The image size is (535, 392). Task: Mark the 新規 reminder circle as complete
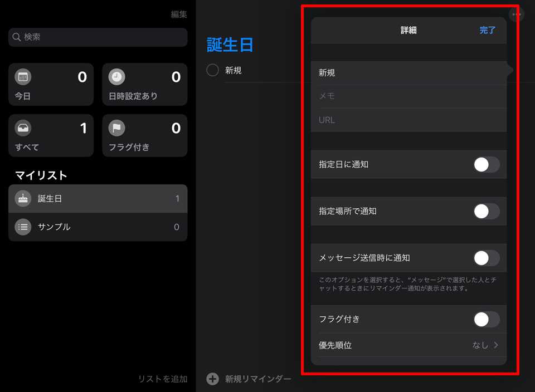click(212, 71)
